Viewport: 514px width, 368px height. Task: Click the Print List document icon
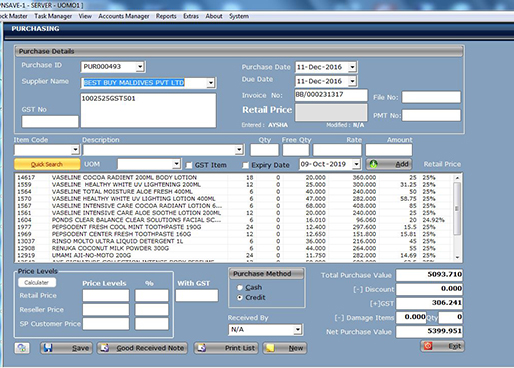[202, 348]
